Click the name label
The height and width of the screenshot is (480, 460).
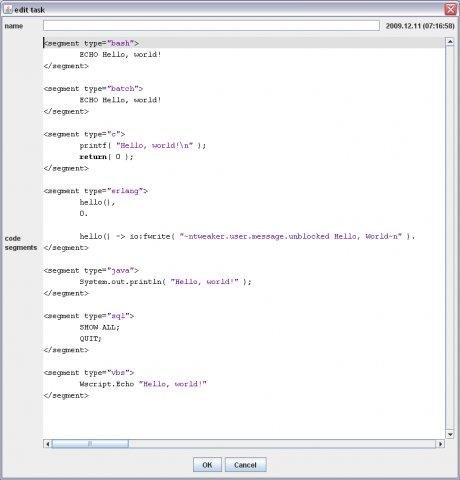pyautogui.click(x=14, y=26)
